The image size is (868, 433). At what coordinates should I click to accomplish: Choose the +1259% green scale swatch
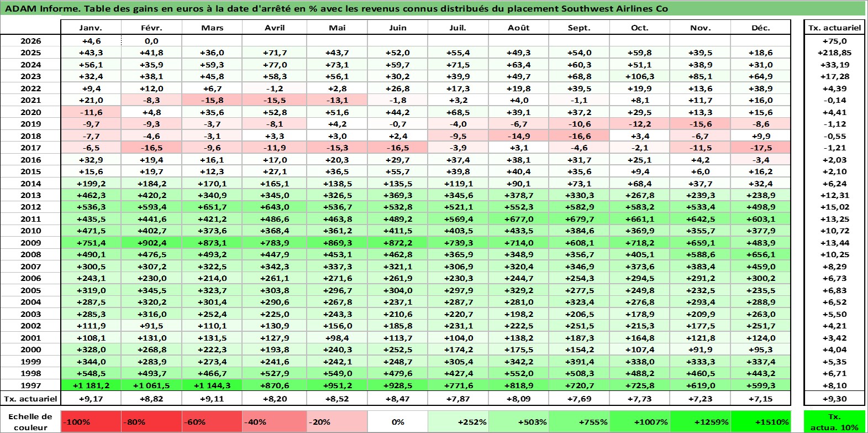(x=700, y=421)
